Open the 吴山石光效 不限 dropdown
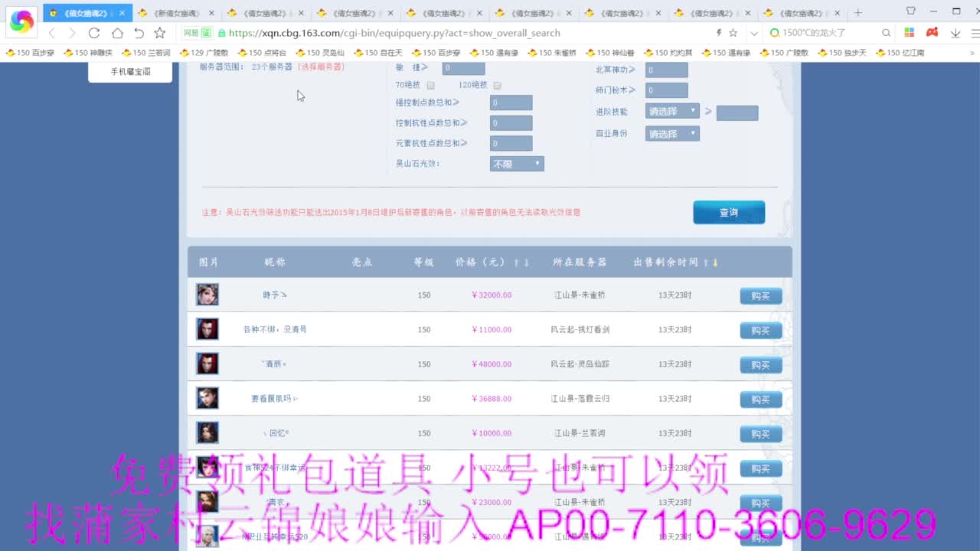 pos(516,163)
